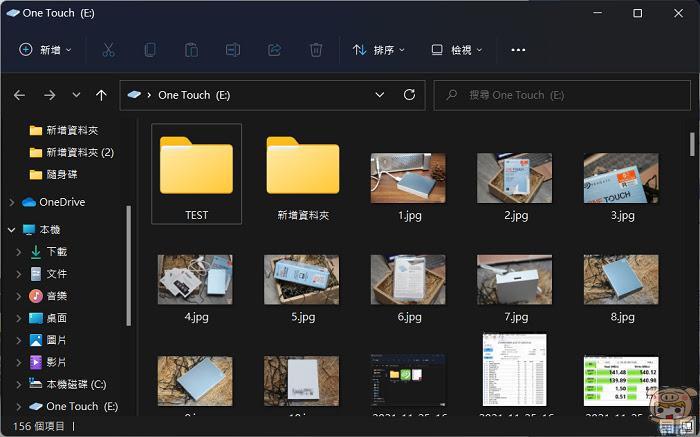Open 文件 documents in sidebar

tap(48, 274)
